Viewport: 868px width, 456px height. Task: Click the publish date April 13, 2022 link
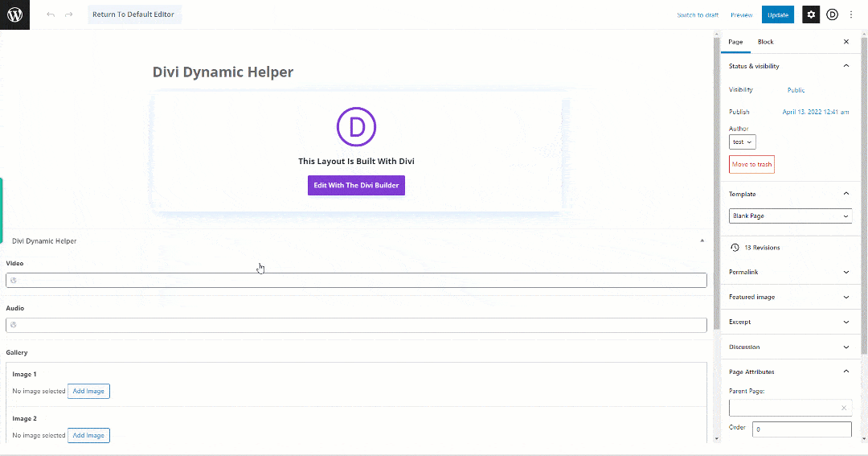(x=816, y=112)
